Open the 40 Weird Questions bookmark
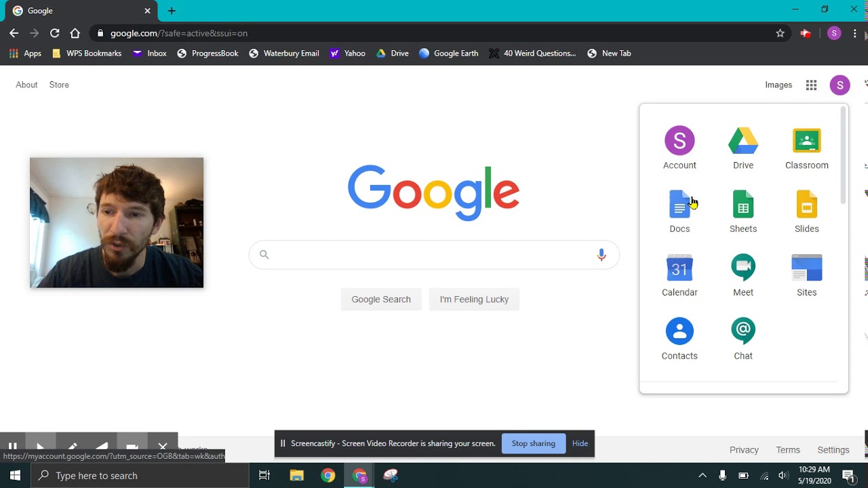868x488 pixels. point(532,54)
